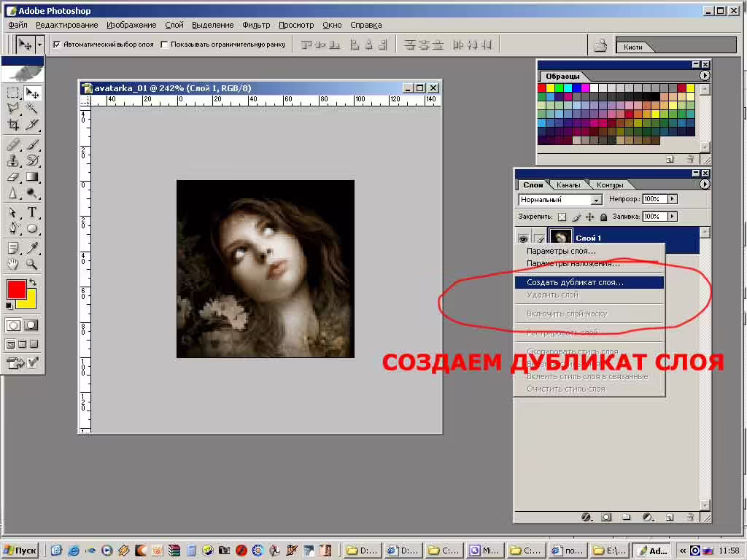
Task: Open Swatches panel options menu arrow
Action: 705,76
